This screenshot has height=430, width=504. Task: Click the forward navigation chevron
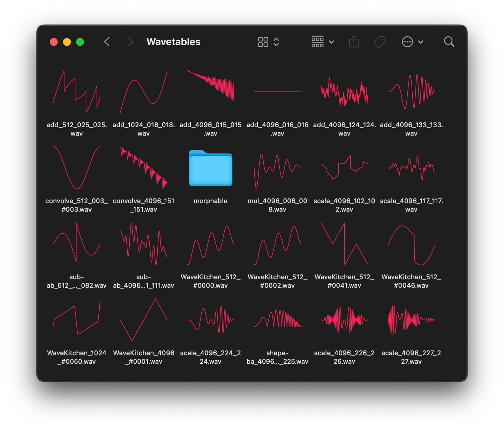point(130,42)
